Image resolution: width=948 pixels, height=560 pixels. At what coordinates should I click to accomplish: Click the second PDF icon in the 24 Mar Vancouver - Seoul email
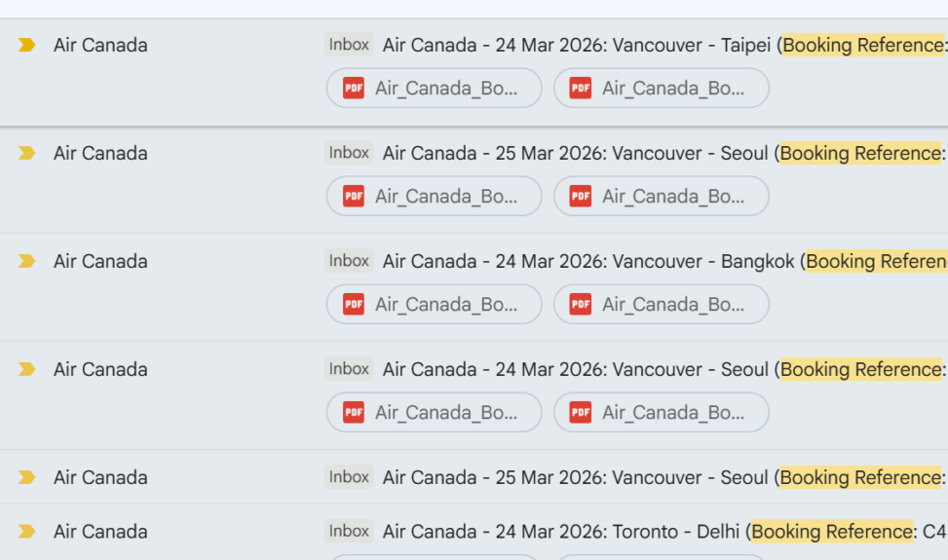tap(580, 412)
